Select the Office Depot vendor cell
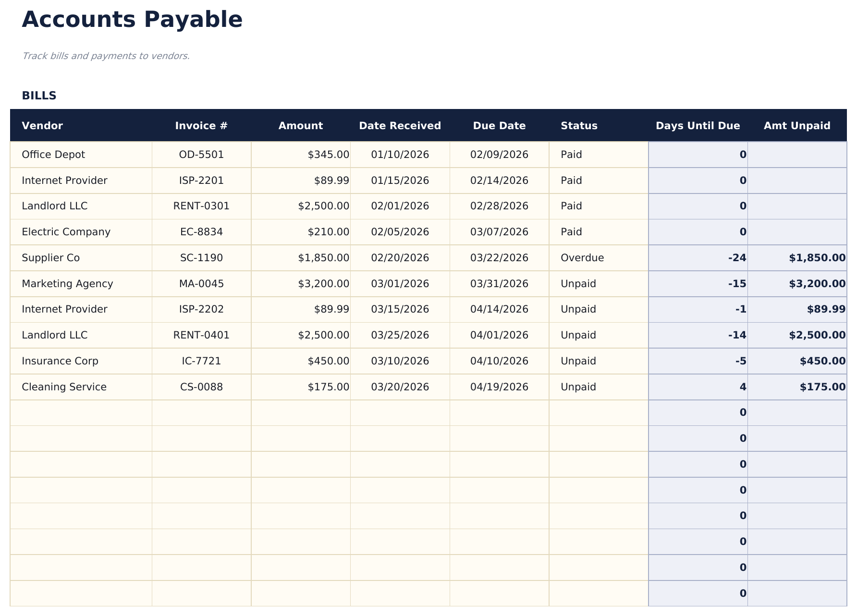Screen dimensions: 857x616 53,154
